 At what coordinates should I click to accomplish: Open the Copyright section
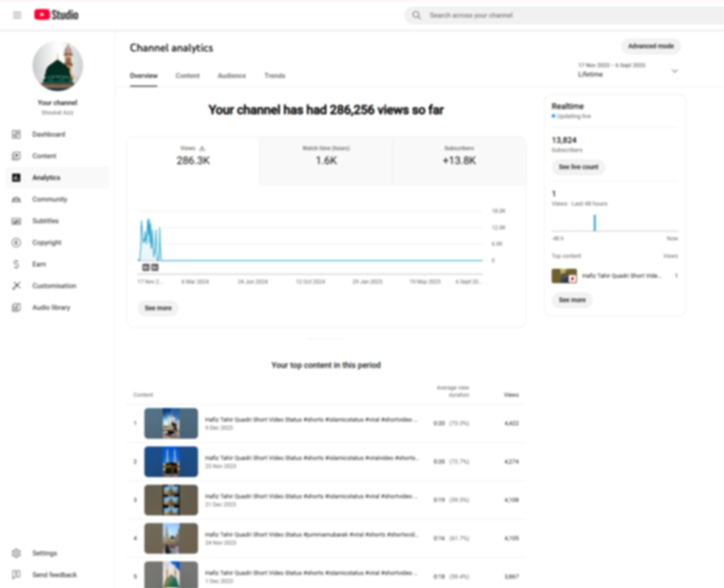47,242
